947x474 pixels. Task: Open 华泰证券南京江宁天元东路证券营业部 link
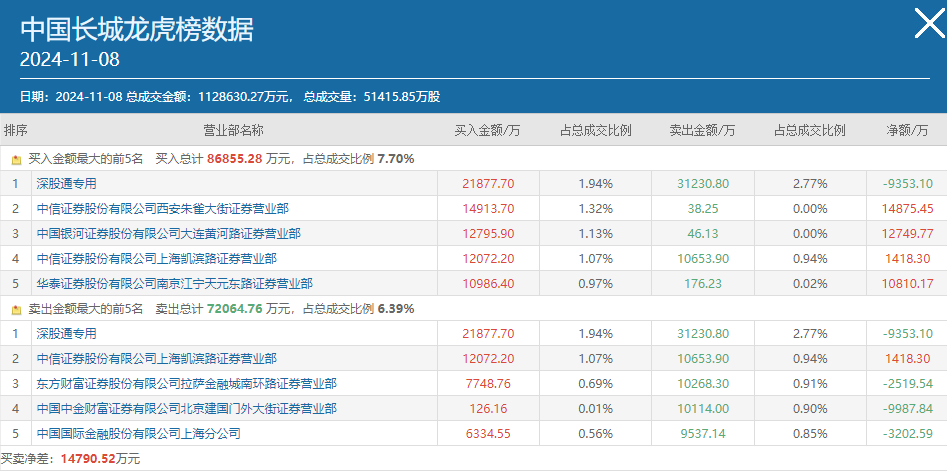coord(175,284)
